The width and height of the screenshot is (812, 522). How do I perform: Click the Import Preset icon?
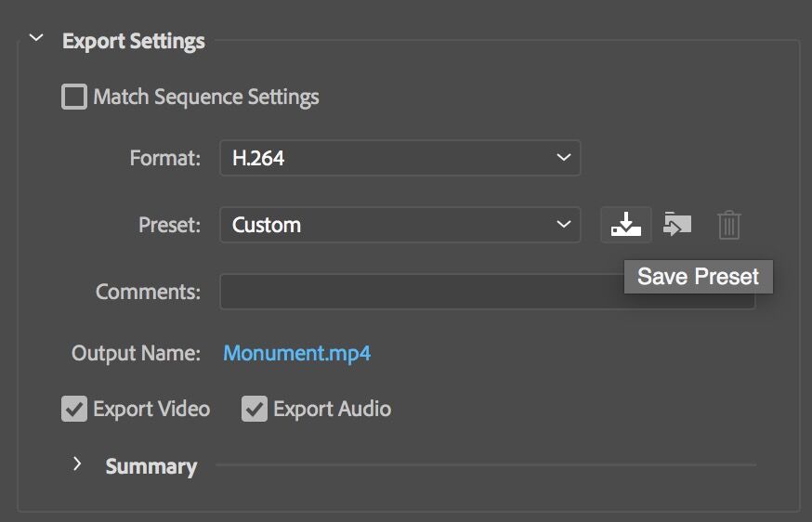677,224
